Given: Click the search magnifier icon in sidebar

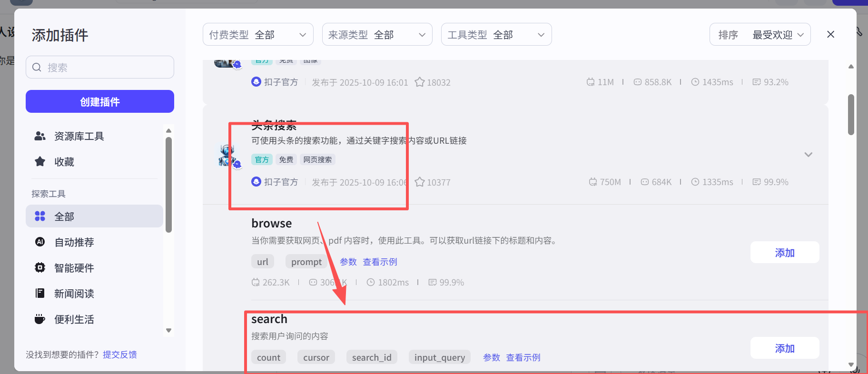Looking at the screenshot, I should [x=37, y=68].
